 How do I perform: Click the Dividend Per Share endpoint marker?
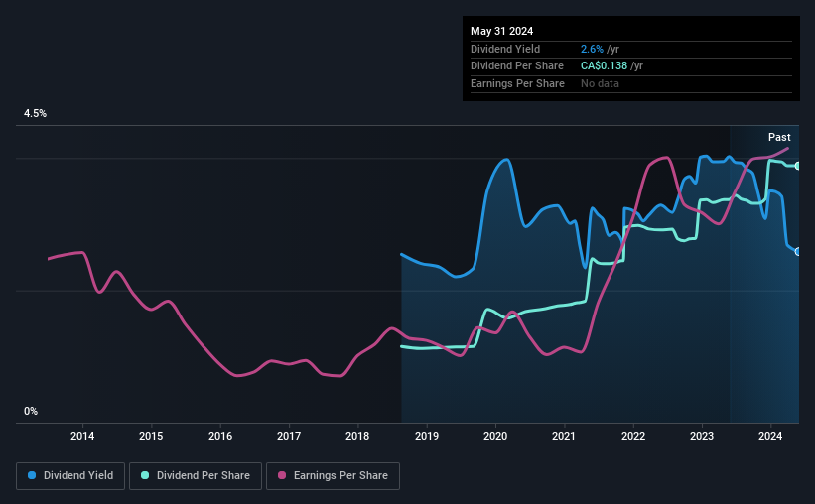point(798,166)
